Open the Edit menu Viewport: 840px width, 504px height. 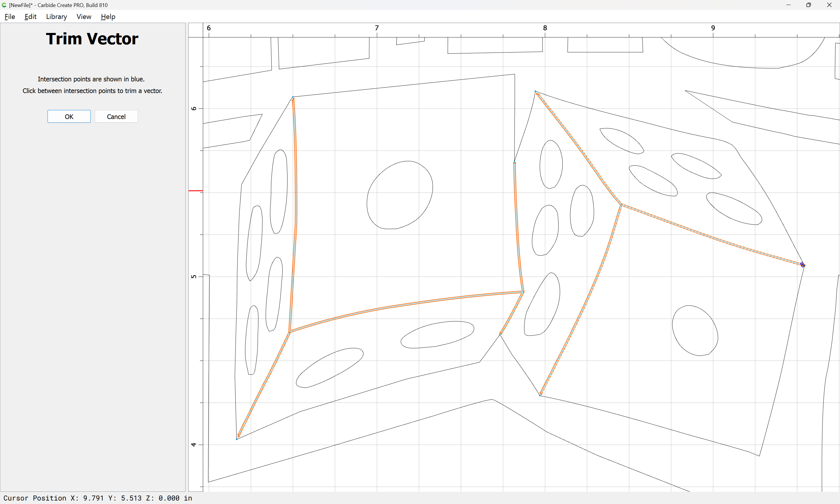(x=30, y=17)
